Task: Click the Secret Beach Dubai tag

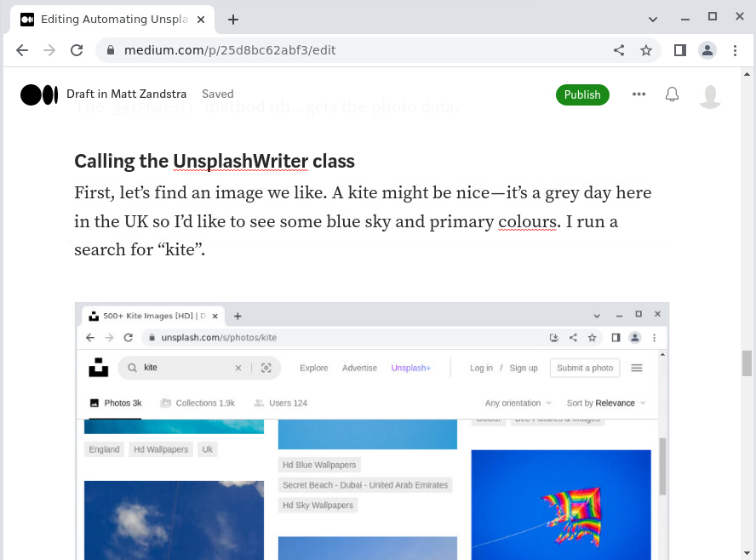Action: click(x=365, y=485)
